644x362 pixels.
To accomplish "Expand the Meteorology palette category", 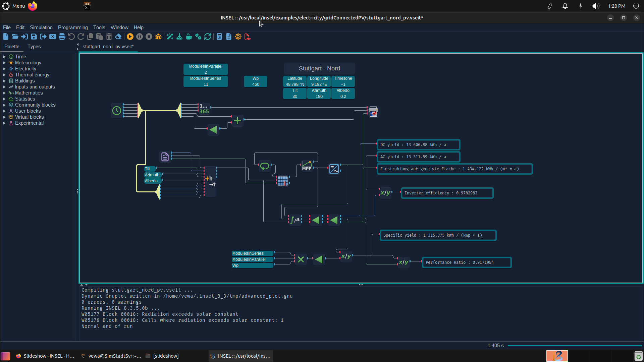I will pyautogui.click(x=28, y=63).
